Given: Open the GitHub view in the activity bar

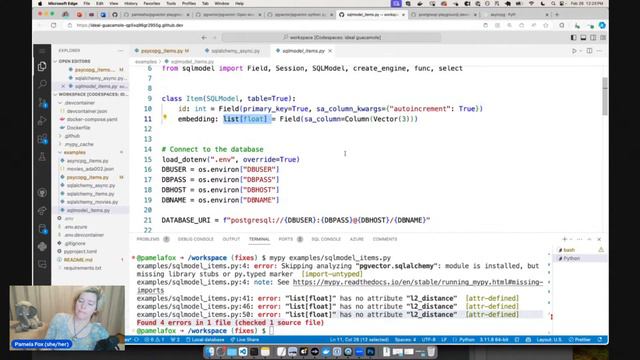Looking at the screenshot, I should (x=42, y=193).
